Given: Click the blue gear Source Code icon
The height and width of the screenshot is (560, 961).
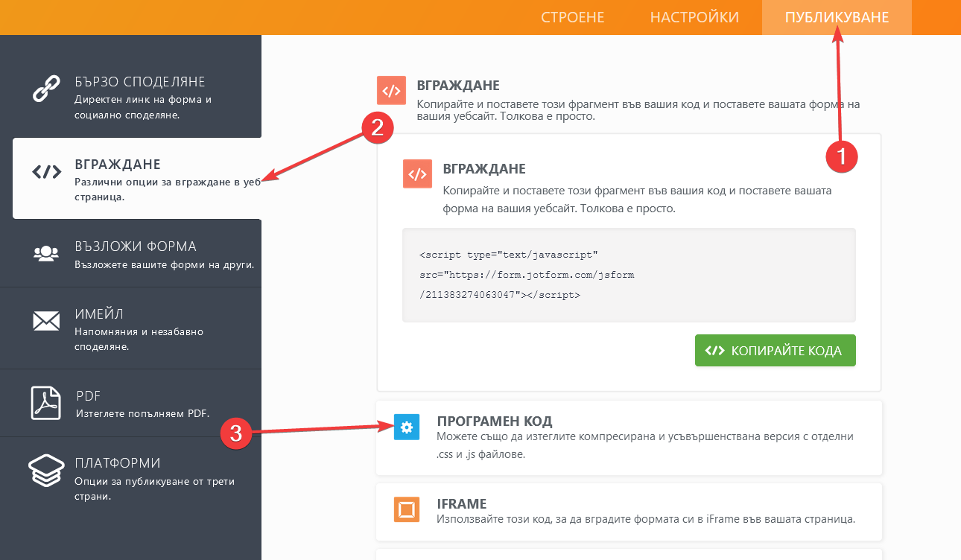Looking at the screenshot, I should 406,427.
